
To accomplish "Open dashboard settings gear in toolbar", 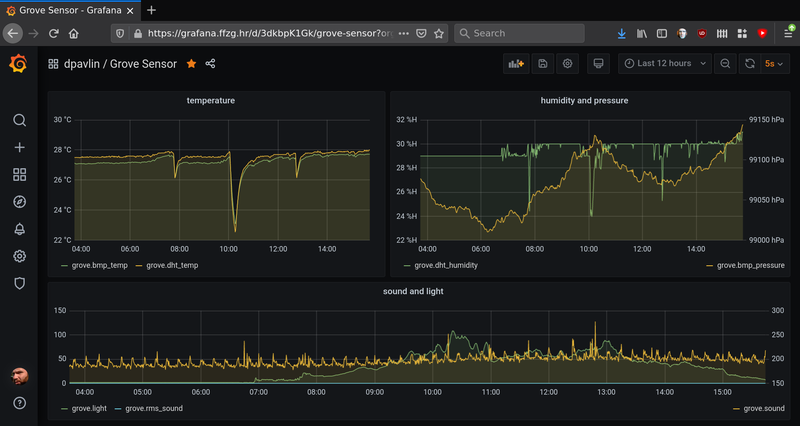I will [x=567, y=64].
